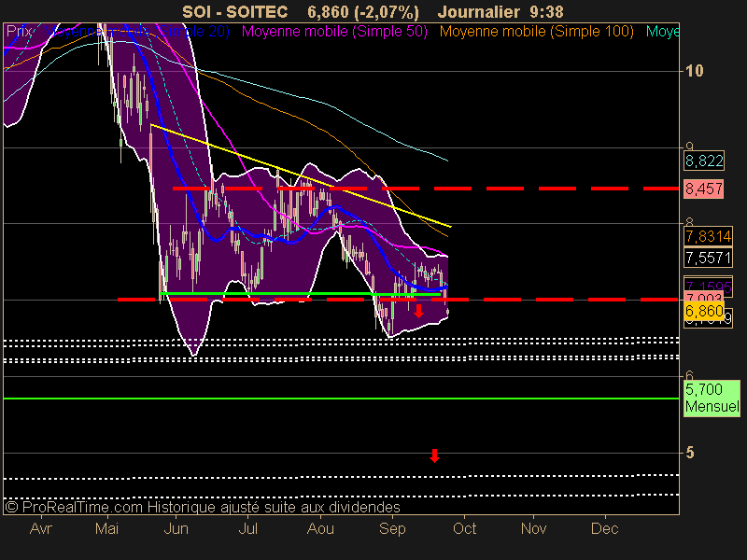Click the cyan 8,822 price label
The width and height of the screenshot is (747, 560).
(x=704, y=161)
